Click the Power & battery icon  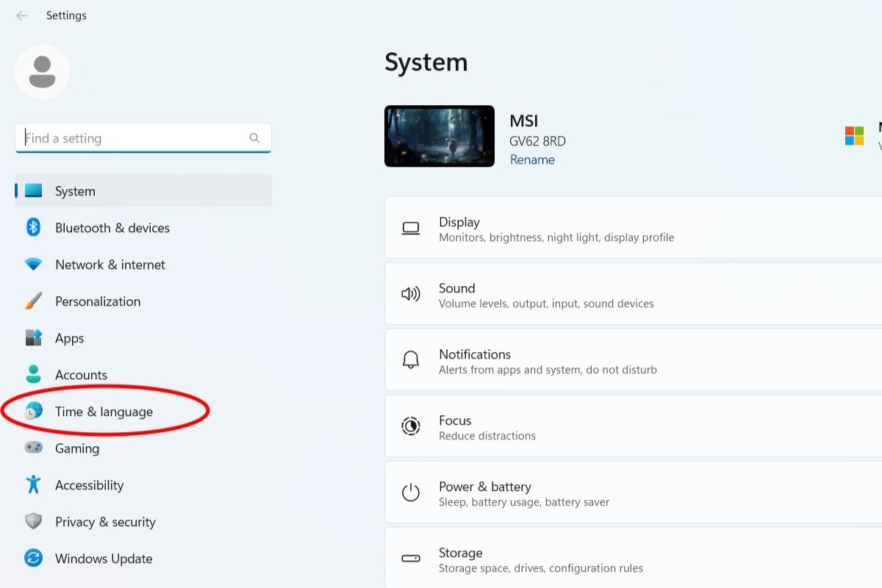[x=411, y=492]
